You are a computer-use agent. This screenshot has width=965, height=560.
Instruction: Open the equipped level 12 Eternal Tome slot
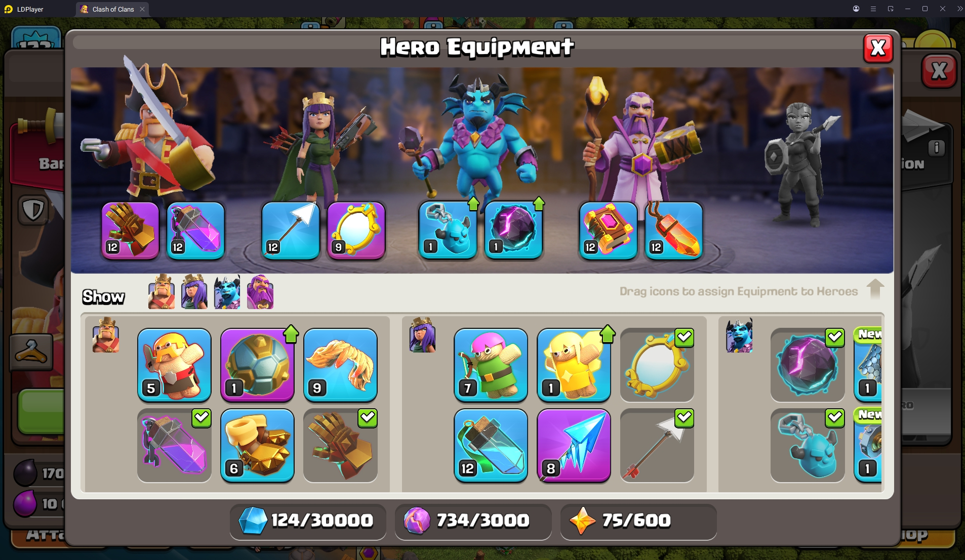click(x=608, y=231)
